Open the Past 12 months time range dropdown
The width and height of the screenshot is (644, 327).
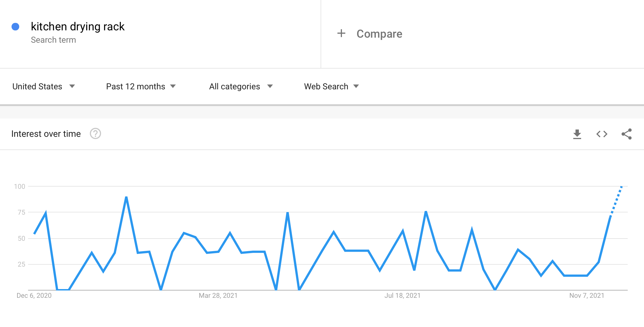(141, 86)
